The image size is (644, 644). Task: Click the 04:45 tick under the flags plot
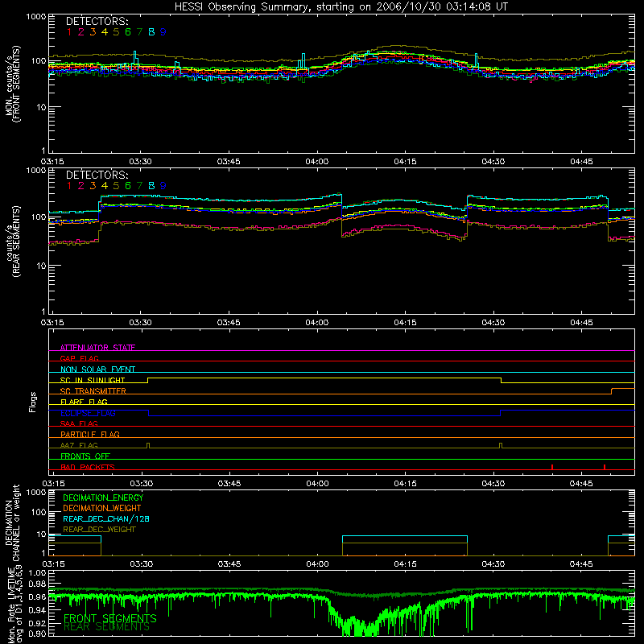point(581,484)
